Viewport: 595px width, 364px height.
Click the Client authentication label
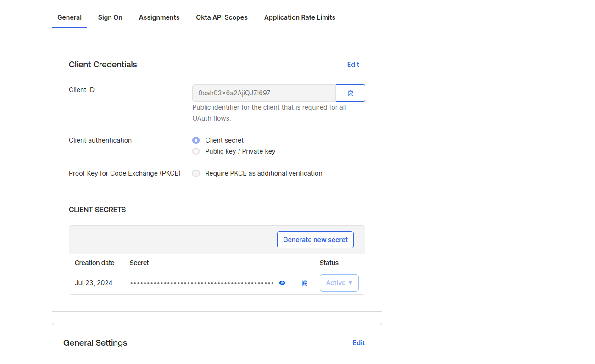click(100, 140)
